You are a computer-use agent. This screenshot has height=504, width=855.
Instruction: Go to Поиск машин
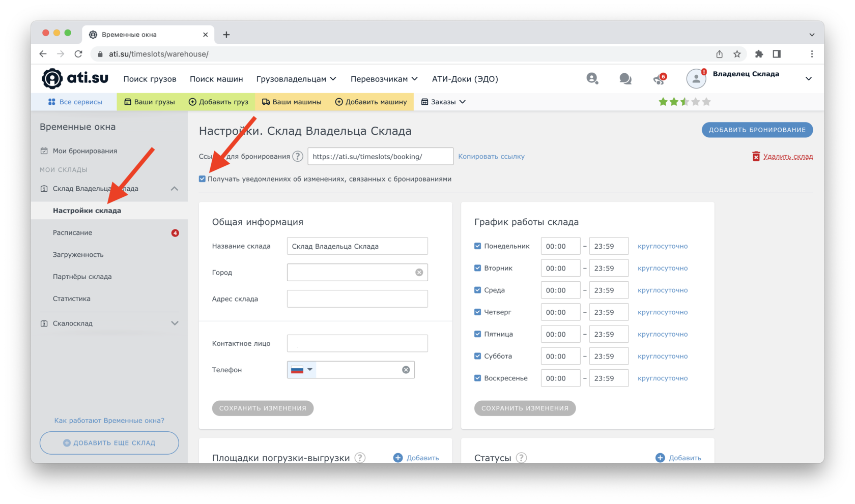[x=216, y=79]
